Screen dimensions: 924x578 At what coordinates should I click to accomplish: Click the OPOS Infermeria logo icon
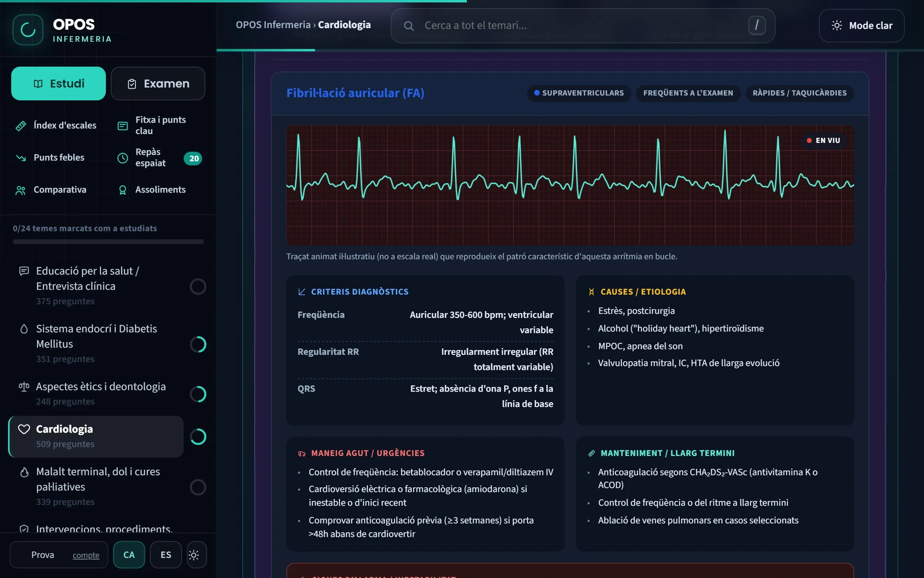point(28,30)
